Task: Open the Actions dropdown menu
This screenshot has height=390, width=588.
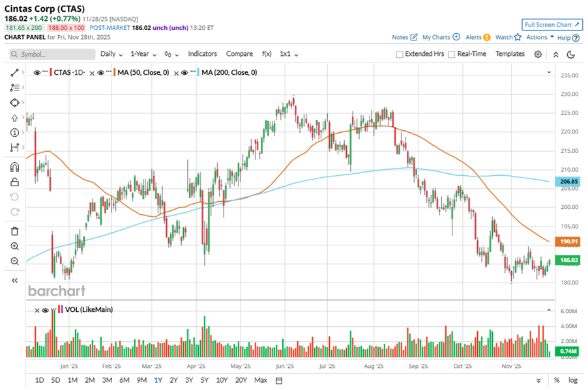Action: pyautogui.click(x=540, y=37)
